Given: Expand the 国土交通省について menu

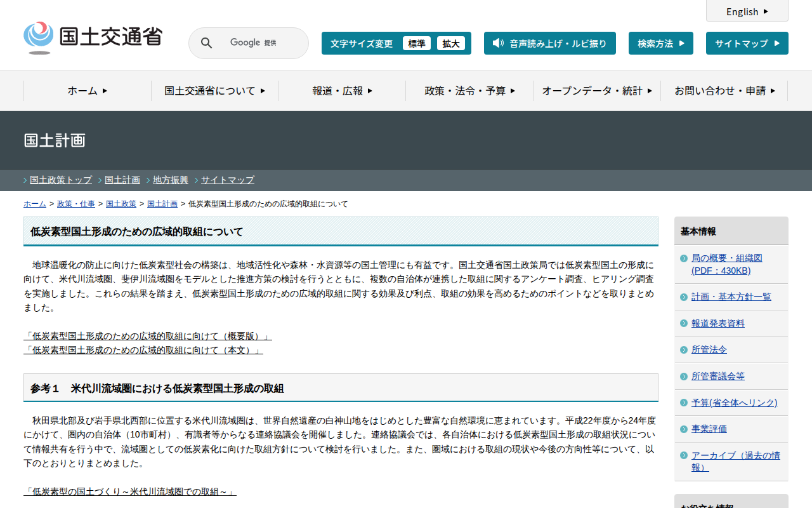Looking at the screenshot, I should coord(214,91).
